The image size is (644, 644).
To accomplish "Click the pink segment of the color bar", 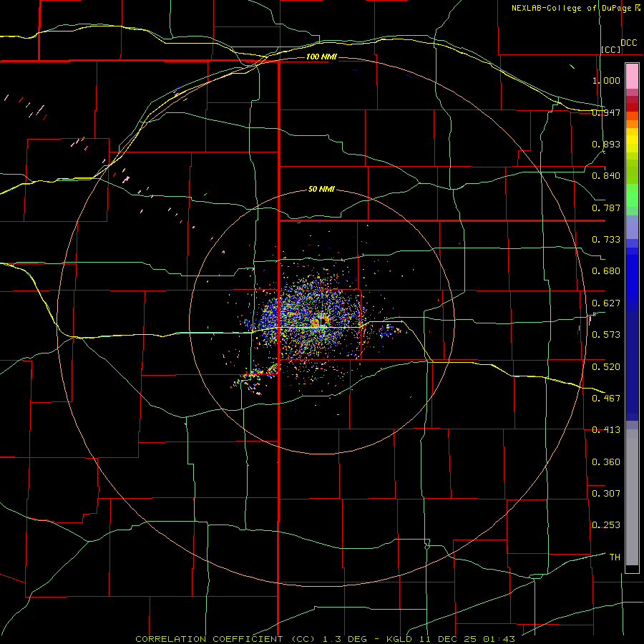I will pos(632,77).
